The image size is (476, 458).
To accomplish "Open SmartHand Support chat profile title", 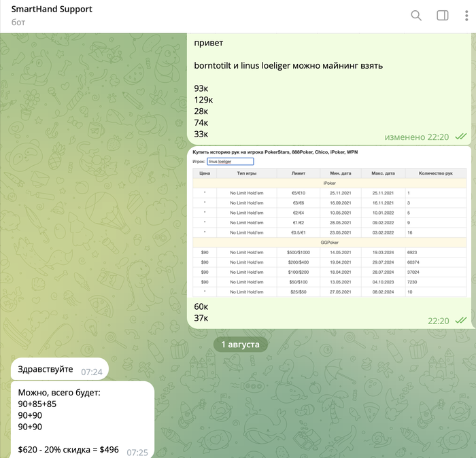I will (52, 10).
